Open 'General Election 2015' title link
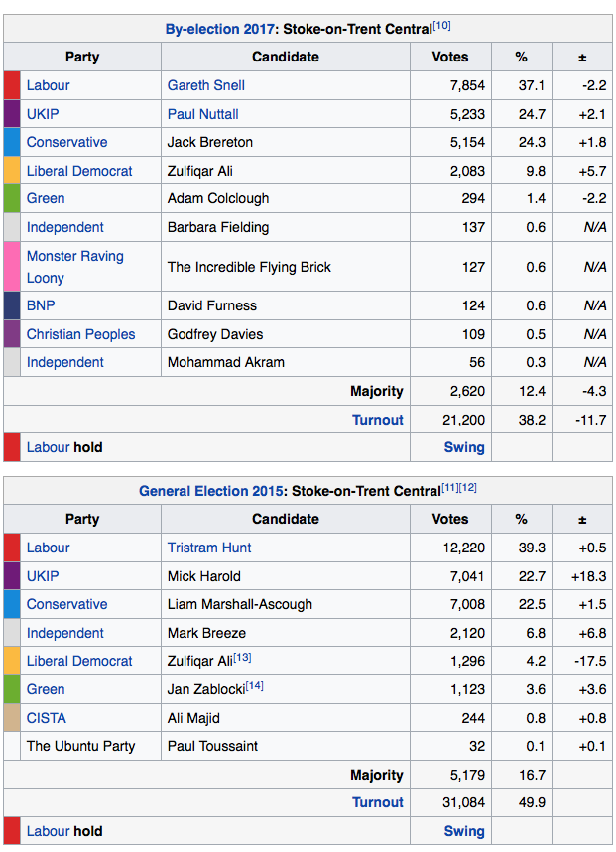Image resolution: width=616 pixels, height=852 pixels. [211, 491]
